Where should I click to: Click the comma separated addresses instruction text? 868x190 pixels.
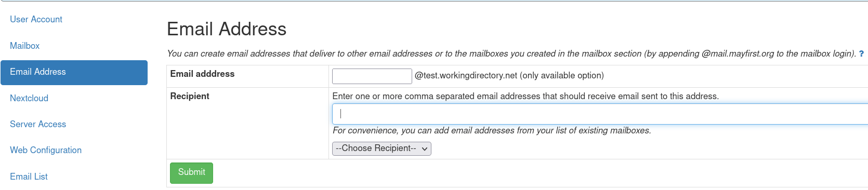pos(525,96)
